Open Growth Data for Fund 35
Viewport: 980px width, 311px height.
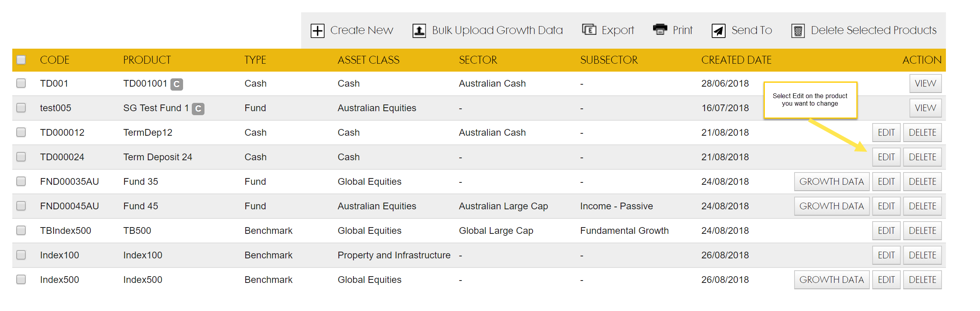[x=832, y=182]
